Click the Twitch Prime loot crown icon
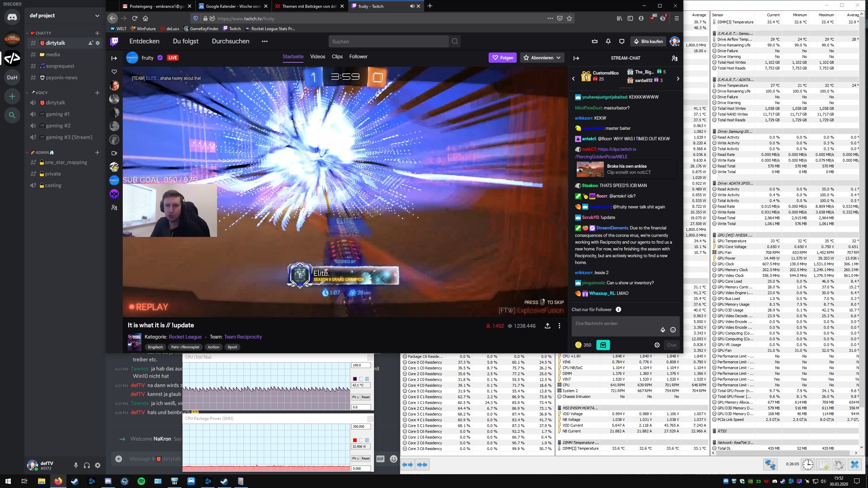The height and width of the screenshot is (488, 868). [x=594, y=41]
